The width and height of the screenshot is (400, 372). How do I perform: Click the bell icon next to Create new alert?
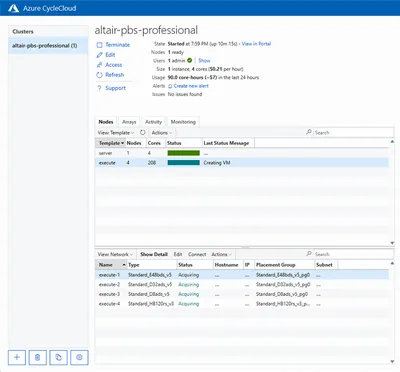170,86
